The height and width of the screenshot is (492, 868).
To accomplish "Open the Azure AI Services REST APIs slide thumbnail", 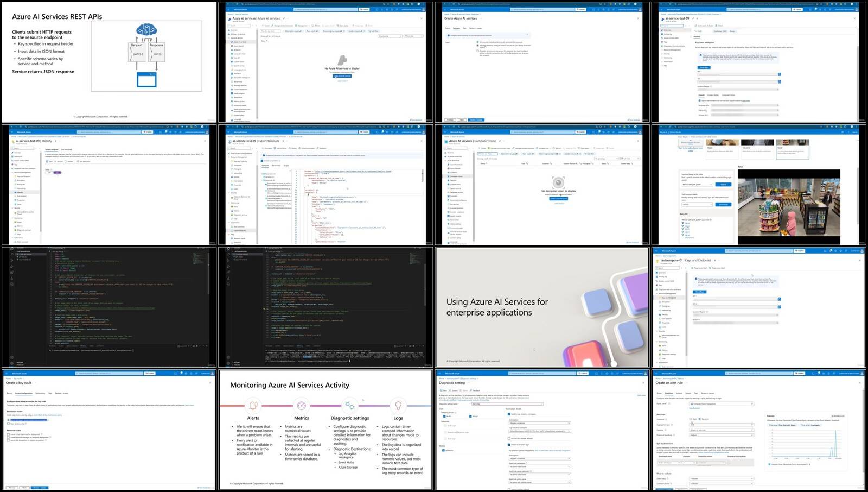I will coord(108,62).
